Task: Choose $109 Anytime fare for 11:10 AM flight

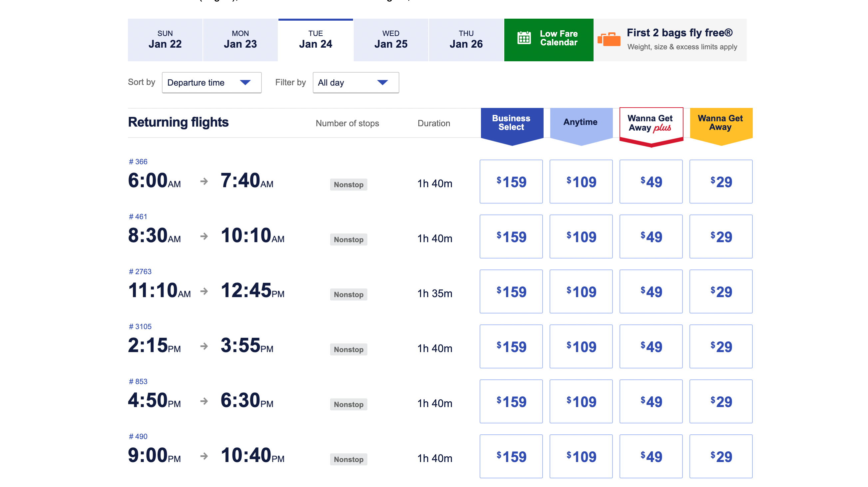Action: [581, 291]
